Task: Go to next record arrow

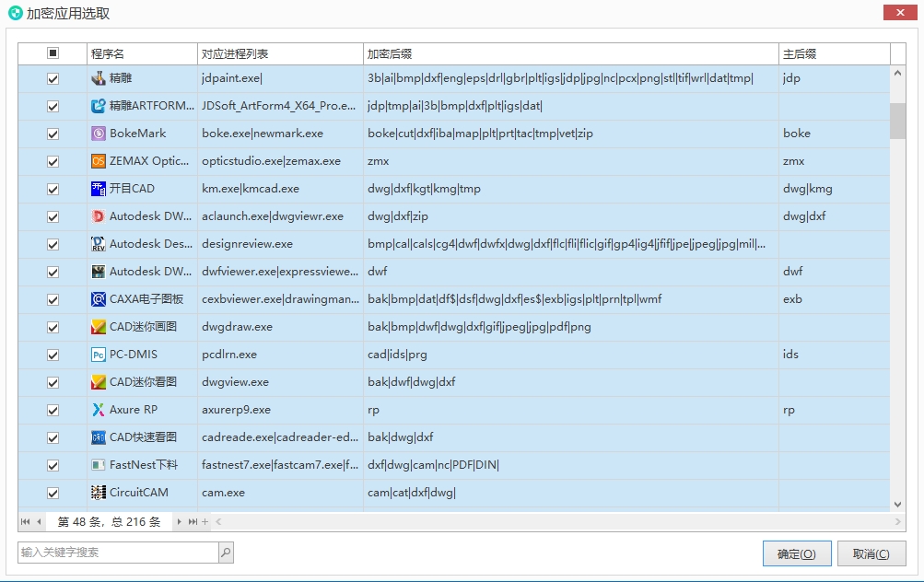Action: click(x=179, y=521)
